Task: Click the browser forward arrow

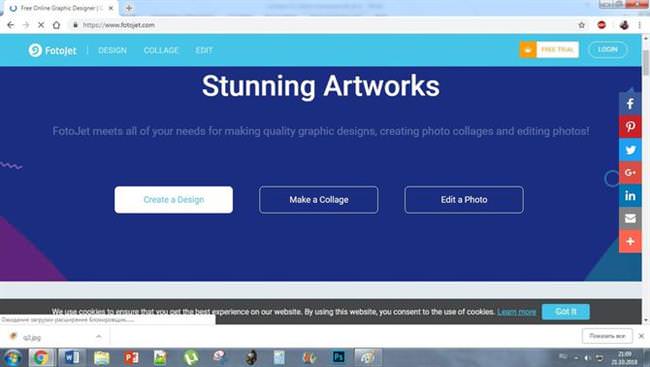Action: coord(26,25)
